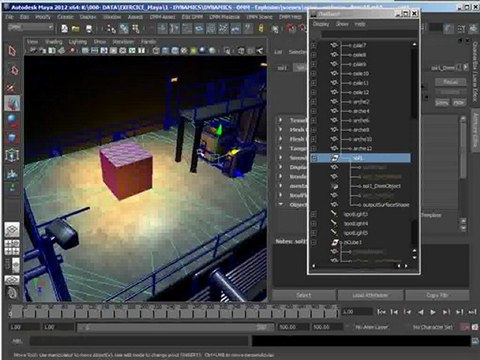Open the File menu
The width and height of the screenshot is (480, 360).
tap(9, 17)
